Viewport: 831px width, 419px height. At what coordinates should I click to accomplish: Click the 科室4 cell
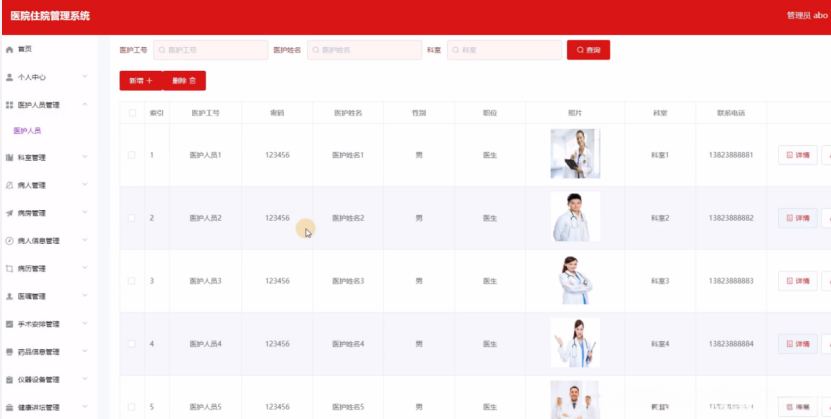(x=660, y=344)
